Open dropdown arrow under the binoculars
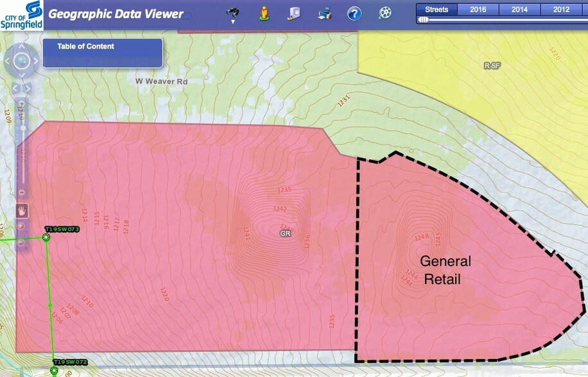This screenshot has width=588, height=377. click(x=234, y=21)
